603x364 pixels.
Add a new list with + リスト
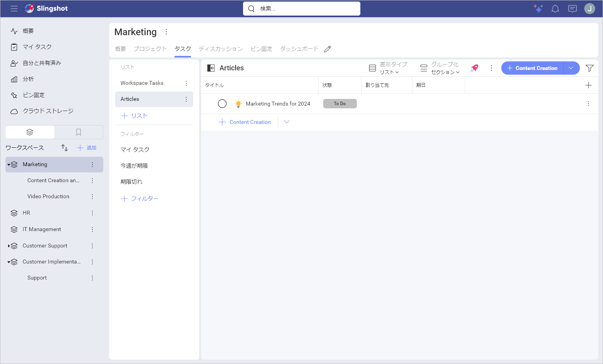(x=134, y=116)
